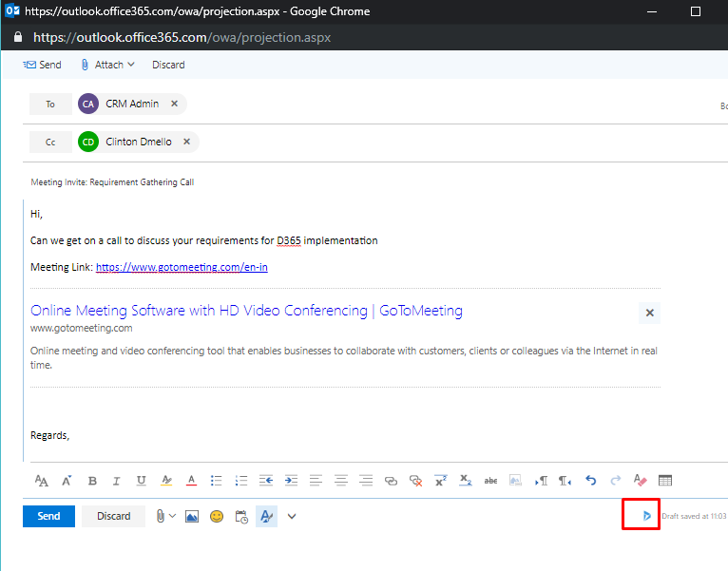Insert pictures inline icon

[x=192, y=516]
